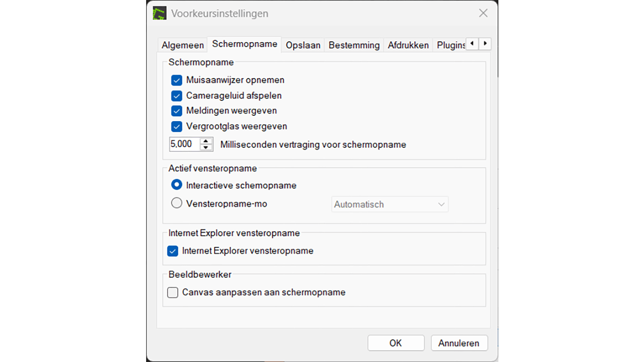Open the Opslaan tab

point(303,45)
